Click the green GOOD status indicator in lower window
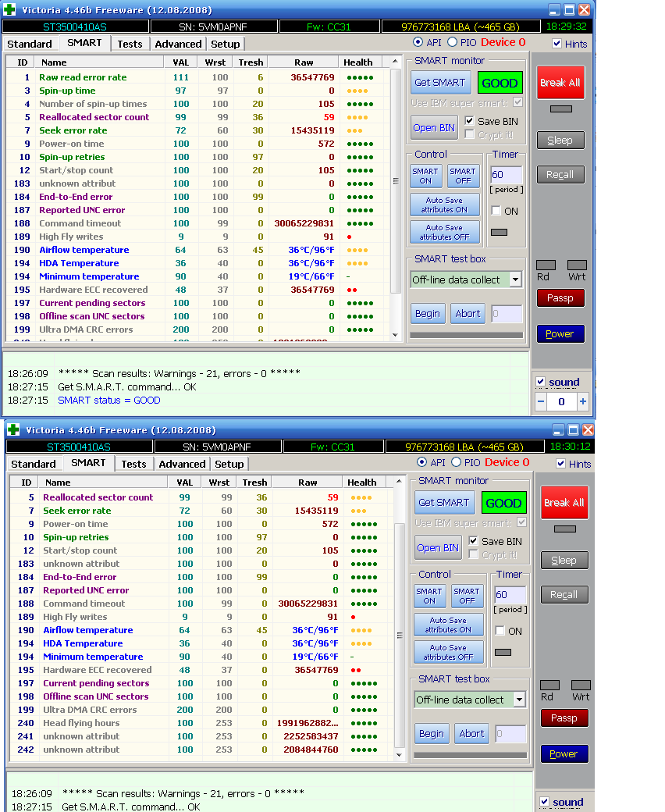Screen dimensions: 665x812 click(x=503, y=502)
